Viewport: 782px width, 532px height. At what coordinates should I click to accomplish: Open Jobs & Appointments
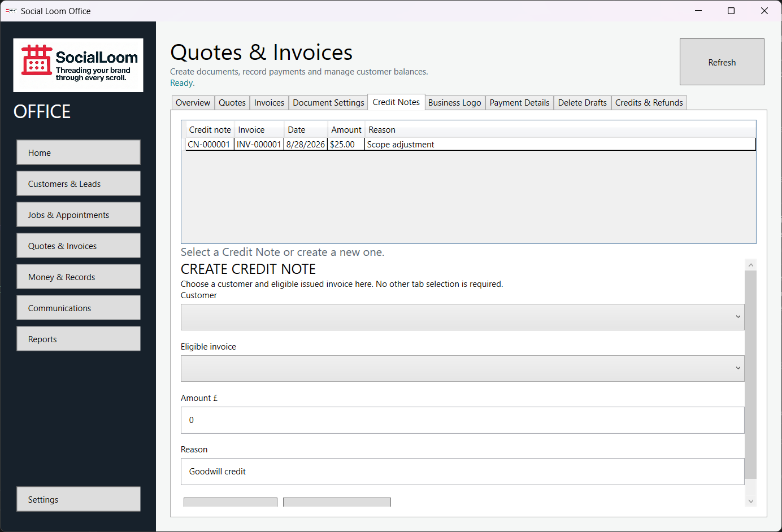pos(79,215)
